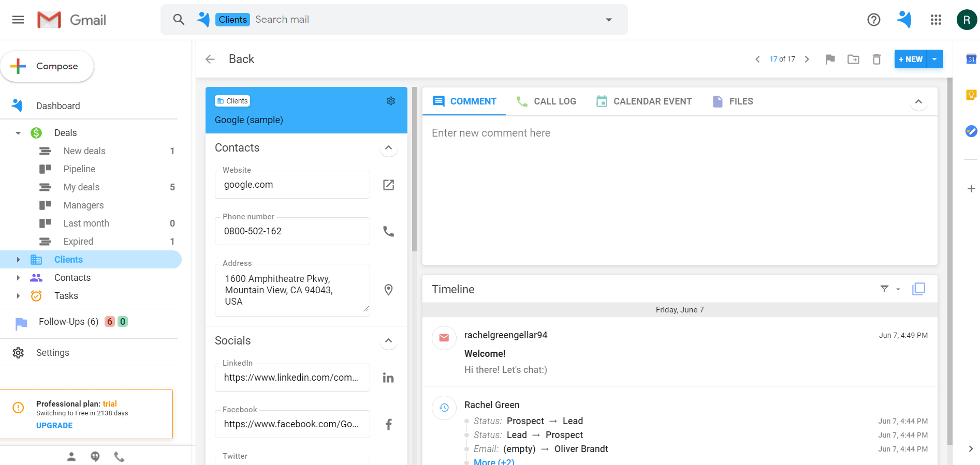This screenshot has width=980, height=465.
Task: Collapse the Socials section chevron
Action: [x=388, y=341]
